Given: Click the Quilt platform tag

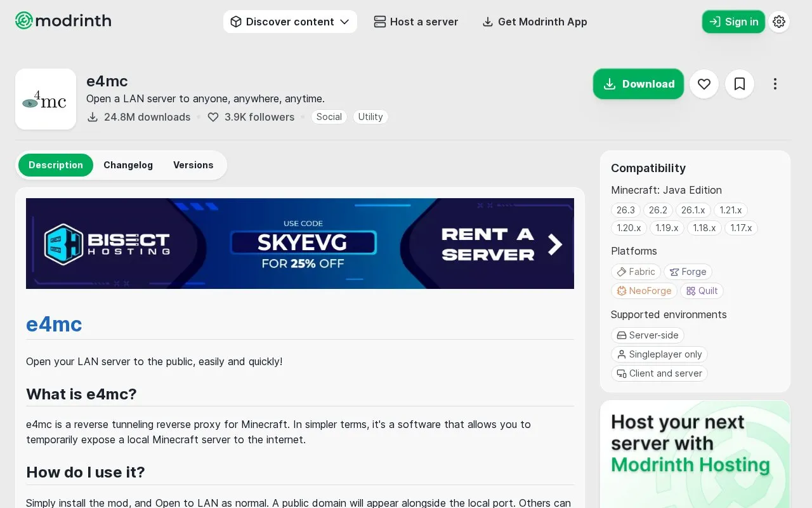Looking at the screenshot, I should 702,291.
